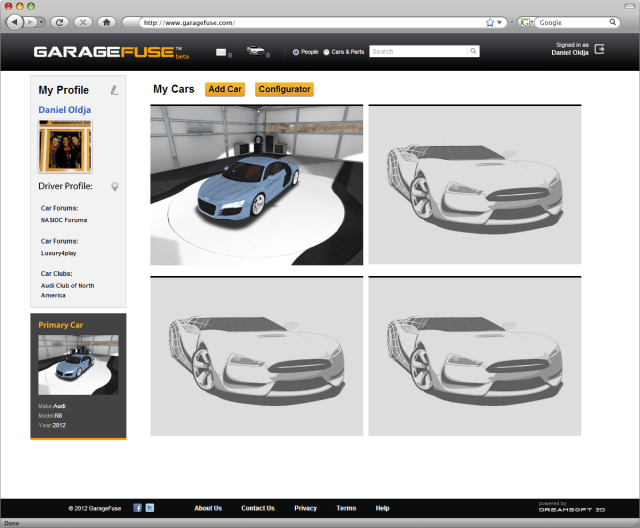Click the Google browser search field
The image size is (640, 528).
[572, 22]
